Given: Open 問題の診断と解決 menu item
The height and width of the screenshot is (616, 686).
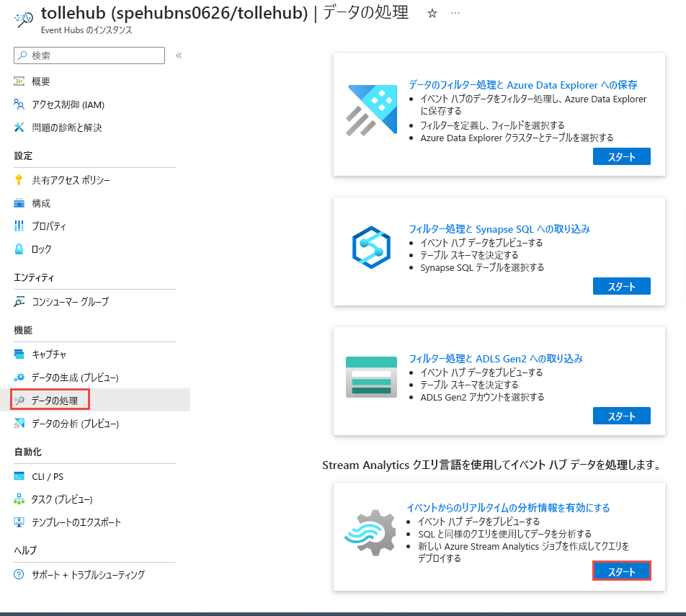Looking at the screenshot, I should (x=67, y=128).
